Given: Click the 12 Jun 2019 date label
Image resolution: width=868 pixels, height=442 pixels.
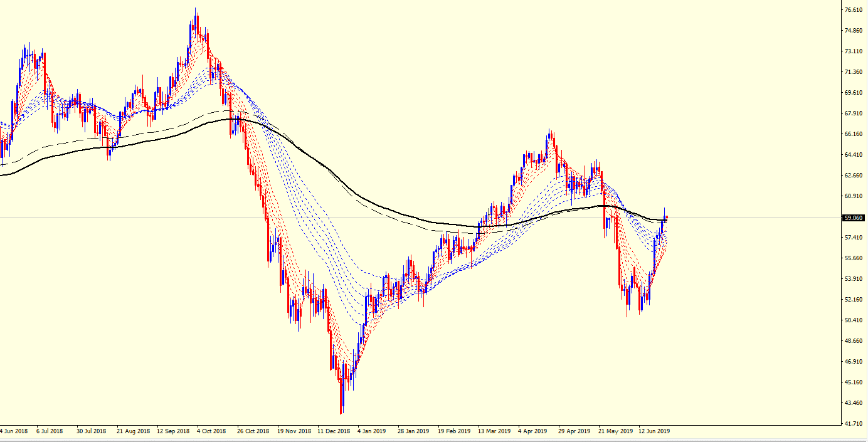Looking at the screenshot, I should pyautogui.click(x=655, y=431).
